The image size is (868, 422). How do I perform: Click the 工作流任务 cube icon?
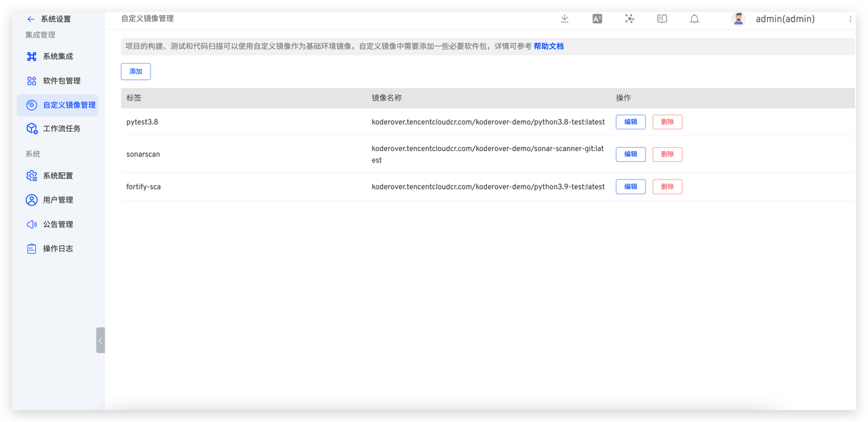32,128
